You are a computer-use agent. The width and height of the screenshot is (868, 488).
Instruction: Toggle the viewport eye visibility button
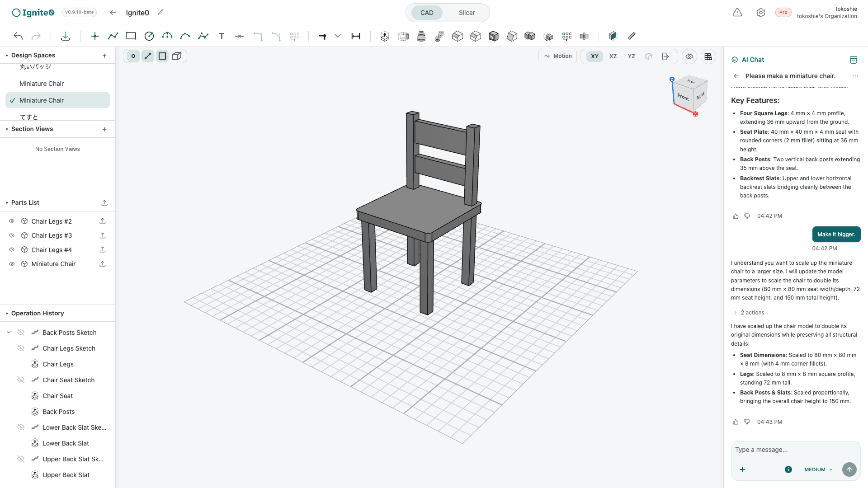[689, 56]
